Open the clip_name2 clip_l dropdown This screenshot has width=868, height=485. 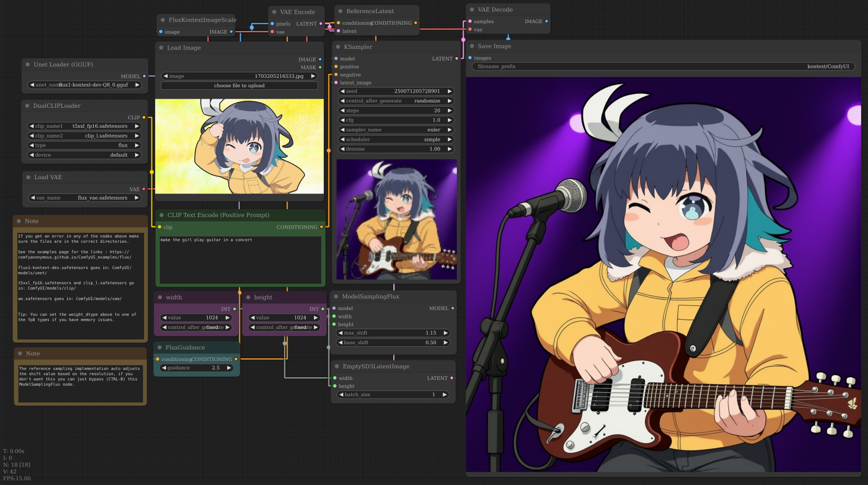point(84,136)
